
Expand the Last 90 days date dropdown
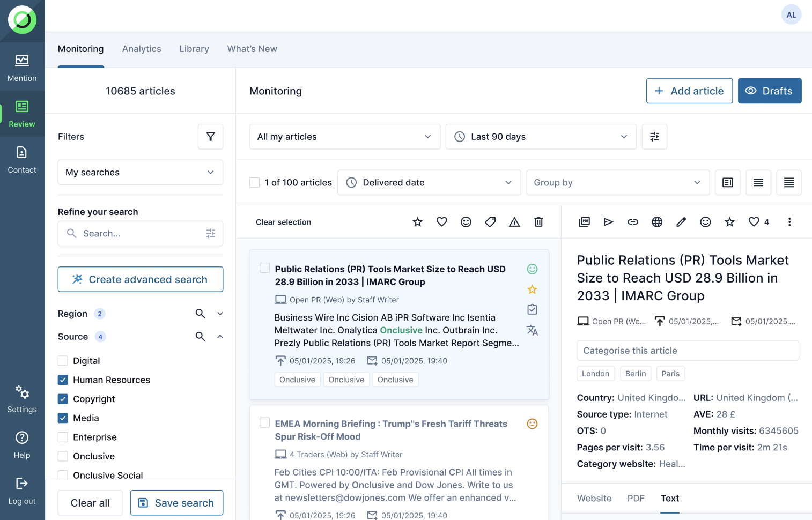(x=541, y=137)
